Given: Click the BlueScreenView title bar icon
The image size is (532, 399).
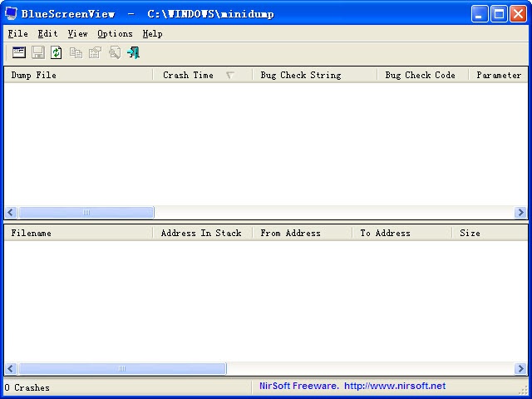Looking at the screenshot, I should (x=12, y=14).
